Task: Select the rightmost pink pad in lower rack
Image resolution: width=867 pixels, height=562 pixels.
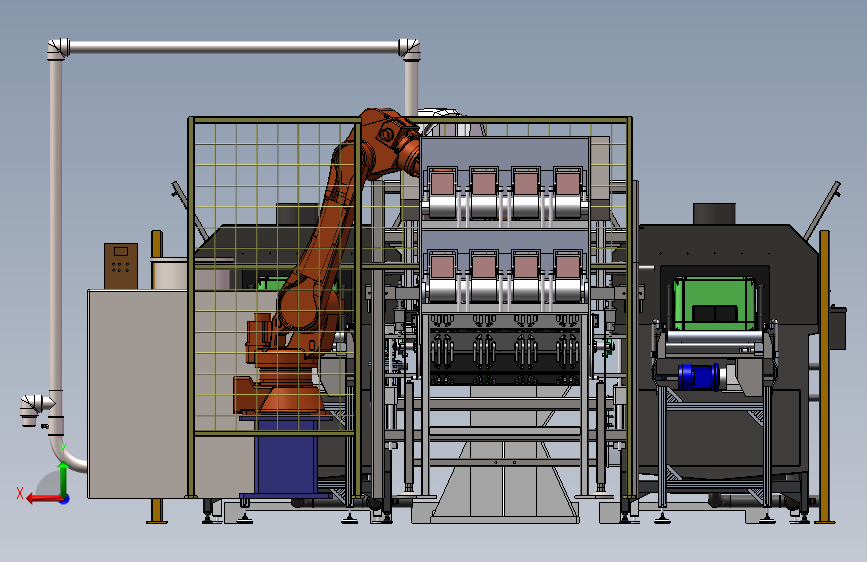Action: tap(567, 267)
